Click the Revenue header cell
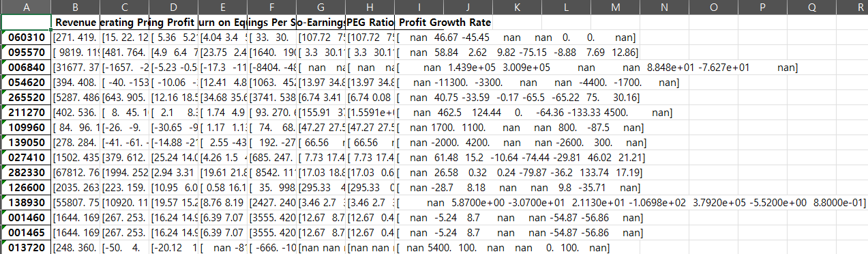Viewport: 868px width, 254px height. pyautogui.click(x=75, y=22)
